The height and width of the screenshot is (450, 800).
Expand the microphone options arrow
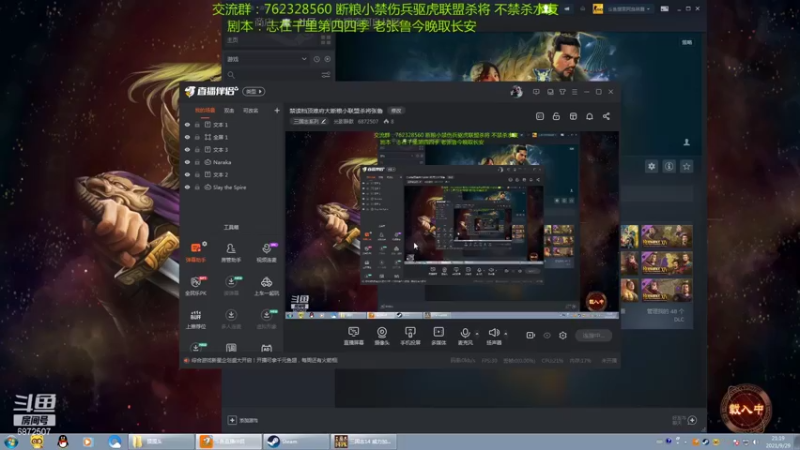(477, 334)
